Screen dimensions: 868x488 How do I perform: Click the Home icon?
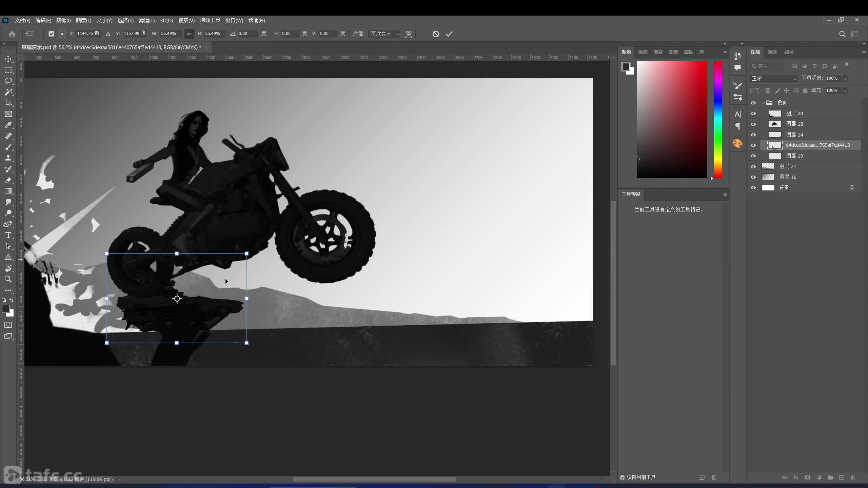click(x=12, y=34)
